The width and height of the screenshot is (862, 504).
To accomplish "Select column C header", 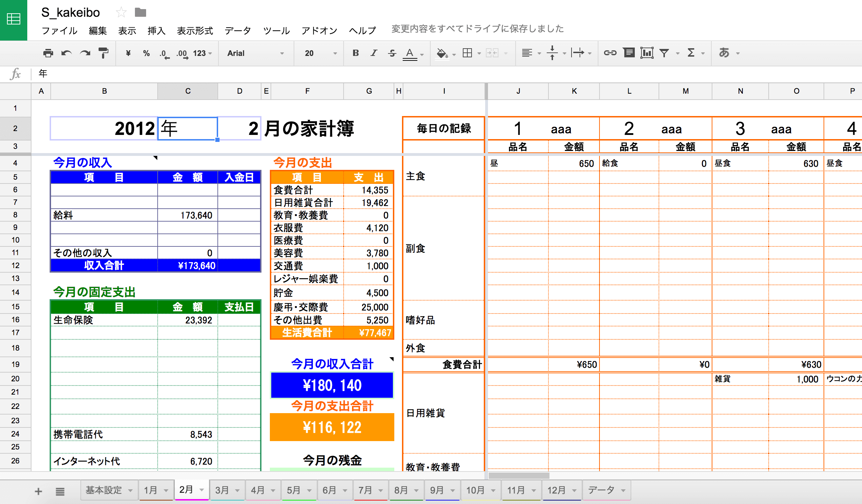I will 188,91.
